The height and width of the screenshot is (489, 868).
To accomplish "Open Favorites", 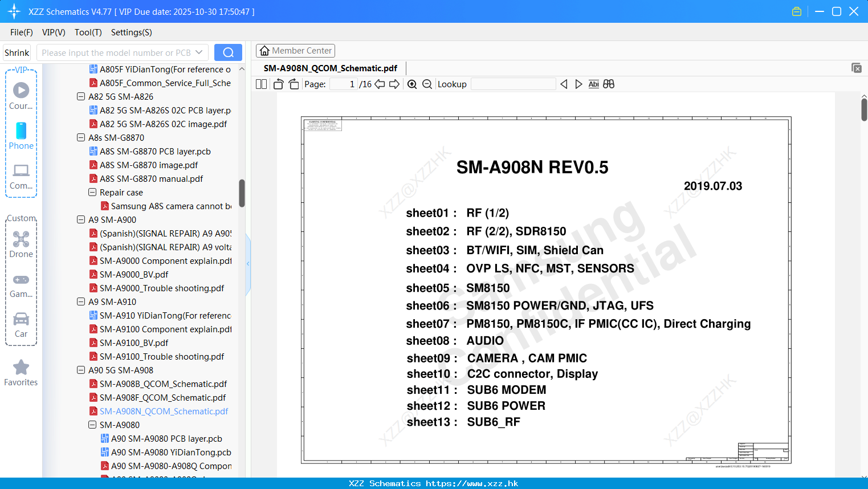I will (x=21, y=373).
